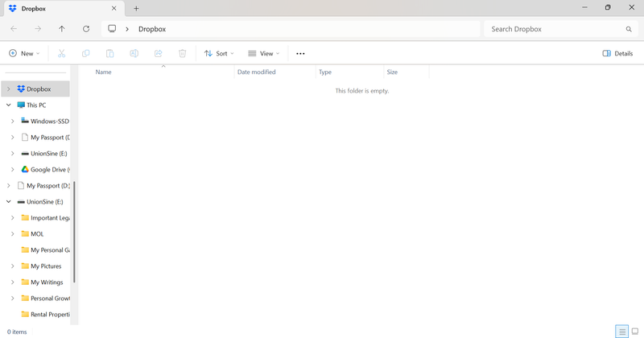This screenshot has height=338, width=644.
Task: Expand Google Drive node
Action: pos(12,170)
